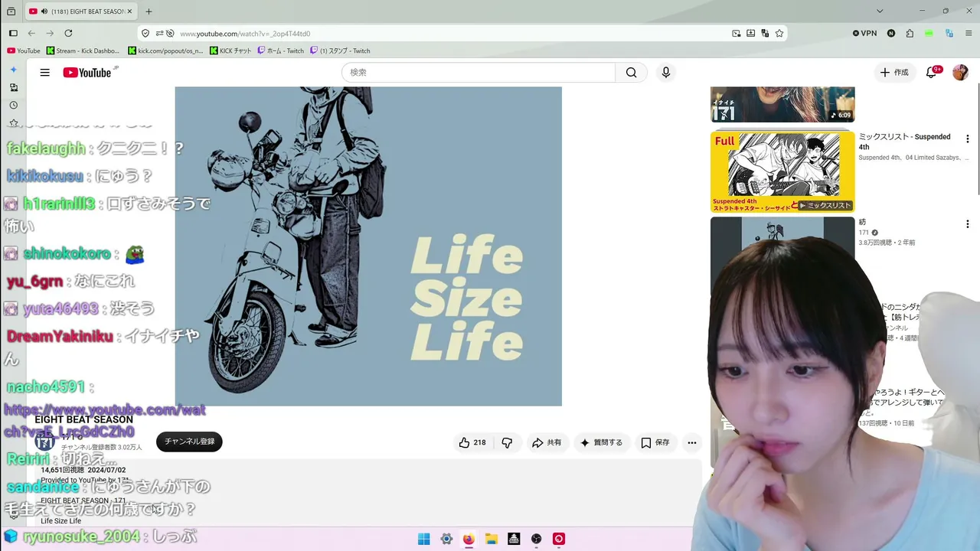Open the kick.com/popout bookmark
The height and width of the screenshot is (551, 980).
pyautogui.click(x=166, y=51)
